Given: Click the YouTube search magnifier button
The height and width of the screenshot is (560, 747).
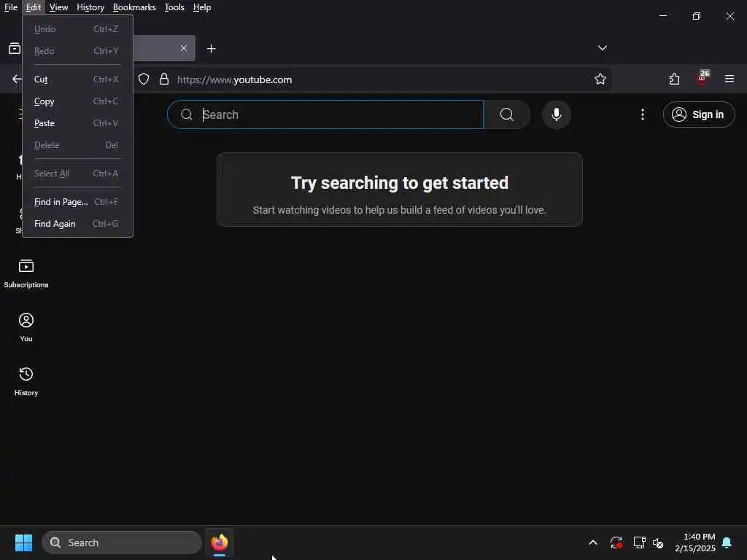Looking at the screenshot, I should click(507, 114).
